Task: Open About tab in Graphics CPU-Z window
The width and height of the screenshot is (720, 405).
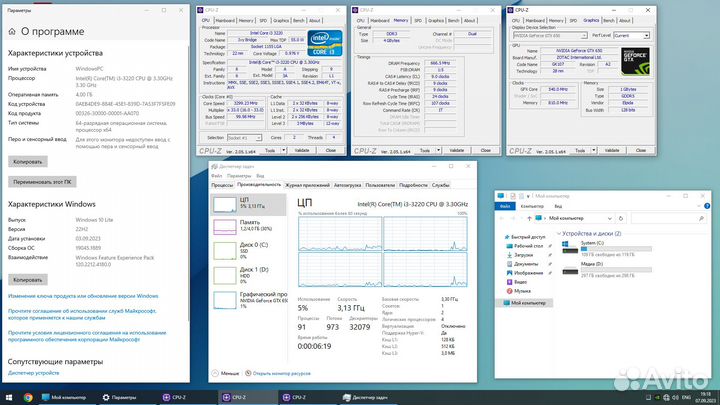Action: (x=624, y=21)
